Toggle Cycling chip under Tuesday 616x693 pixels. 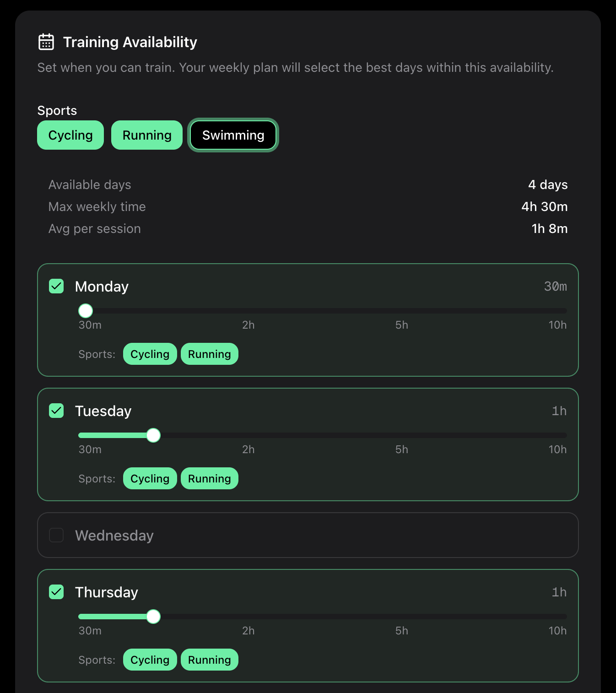coord(150,478)
